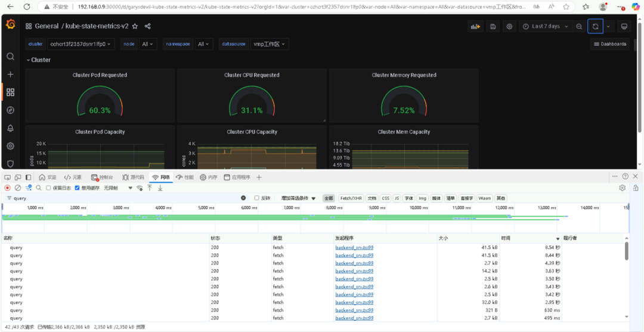644x332 pixels.
Task: Open the Last 7 days time picker
Action: pos(546,26)
